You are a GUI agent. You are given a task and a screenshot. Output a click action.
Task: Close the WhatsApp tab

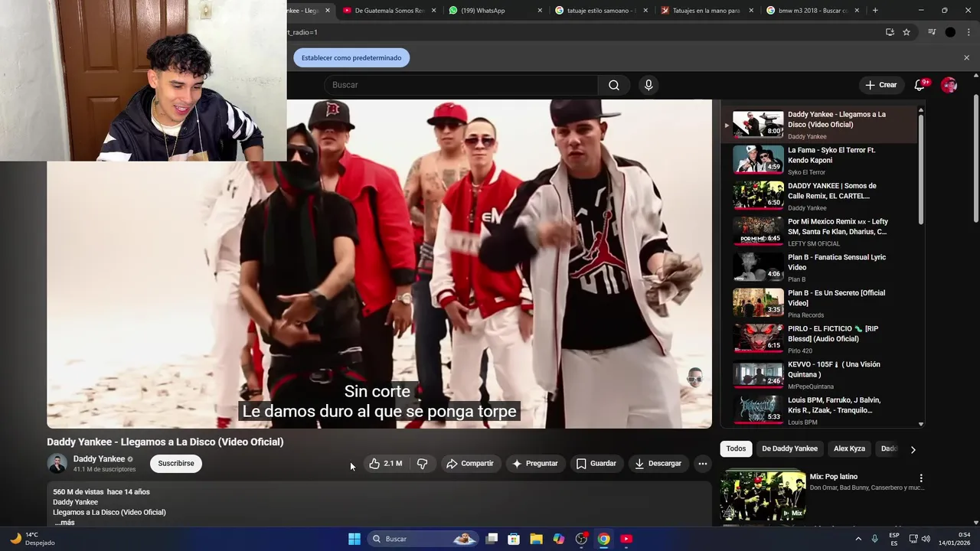pyautogui.click(x=540, y=11)
